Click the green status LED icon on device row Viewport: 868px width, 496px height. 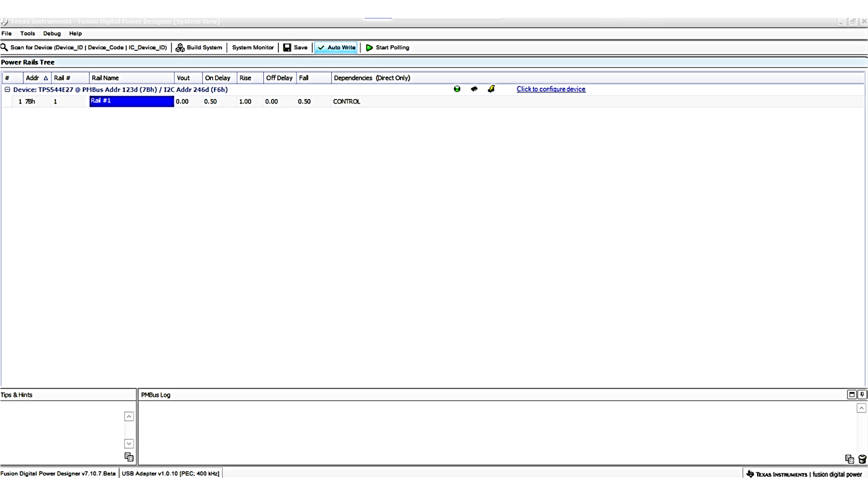point(457,89)
